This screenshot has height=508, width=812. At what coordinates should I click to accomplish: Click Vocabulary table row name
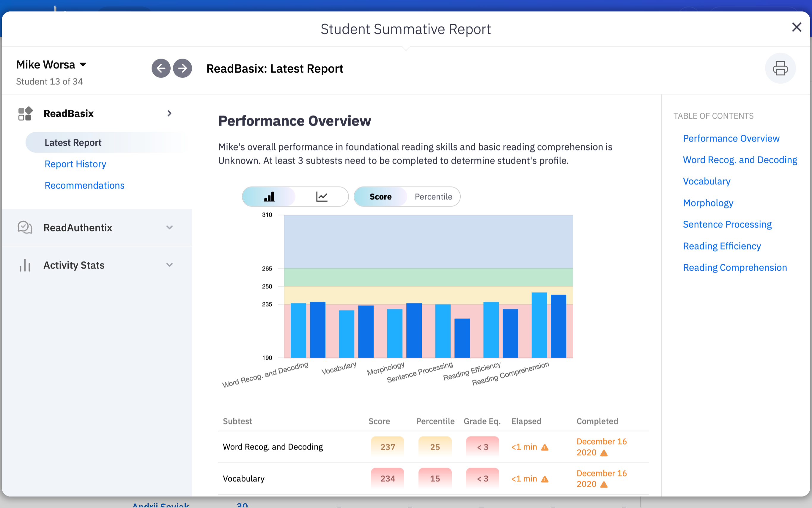tap(244, 479)
